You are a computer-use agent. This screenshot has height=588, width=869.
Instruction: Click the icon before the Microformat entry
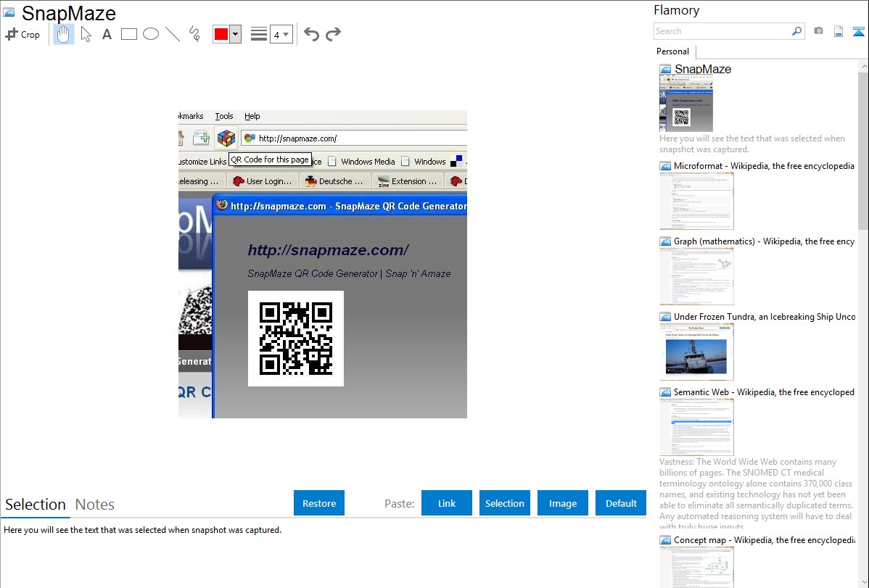pos(665,166)
